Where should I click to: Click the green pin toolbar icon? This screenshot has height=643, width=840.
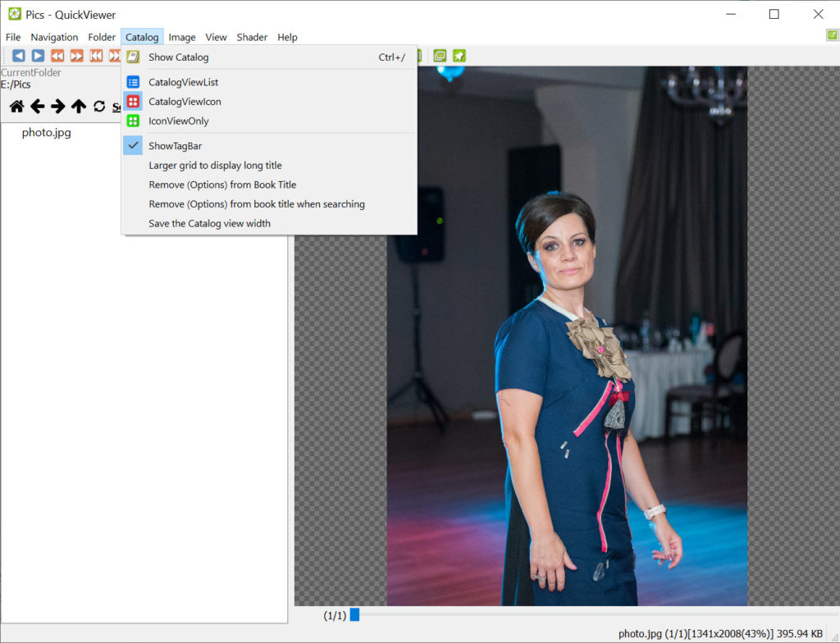tap(459, 56)
